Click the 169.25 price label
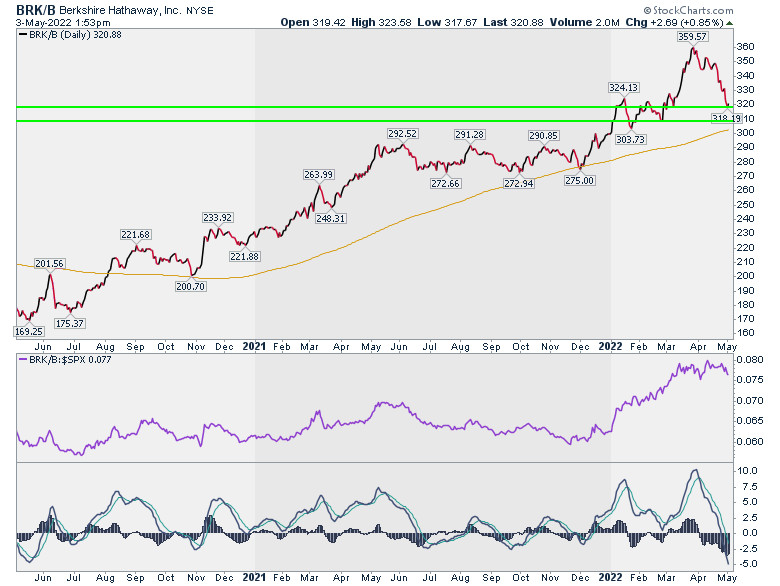This screenshot has height=586, width=780. 29,332
